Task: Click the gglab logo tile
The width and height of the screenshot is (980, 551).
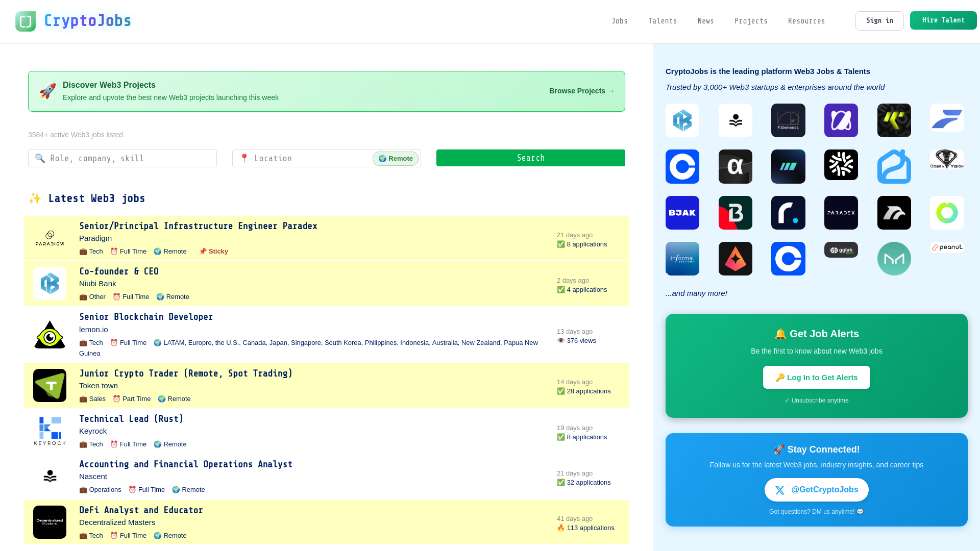Action: pyautogui.click(x=841, y=250)
